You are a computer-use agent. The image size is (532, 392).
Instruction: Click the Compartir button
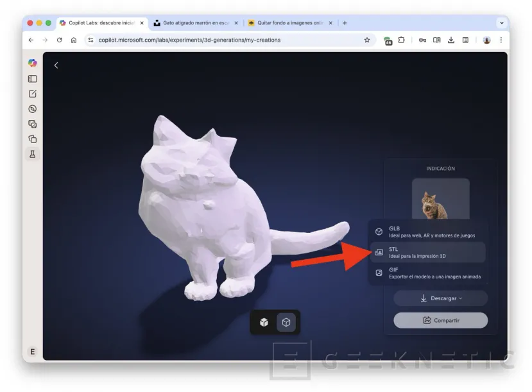coord(440,320)
